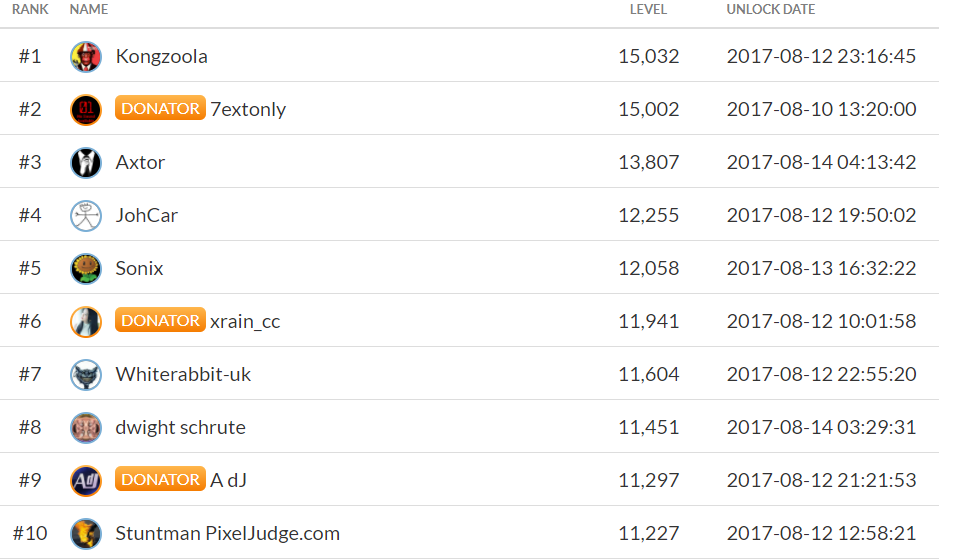Sort by UNLOCK DATE column header
The height and width of the screenshot is (559, 965).
tap(770, 10)
